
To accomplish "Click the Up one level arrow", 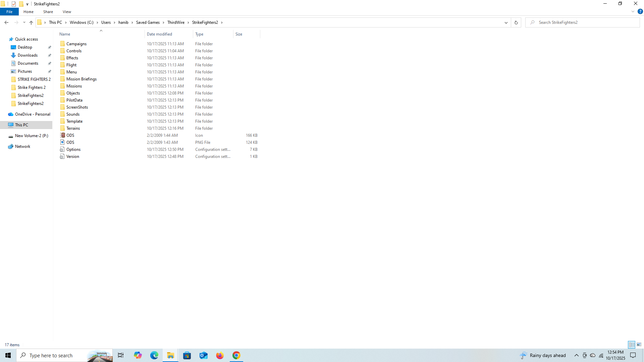I will 31,22.
